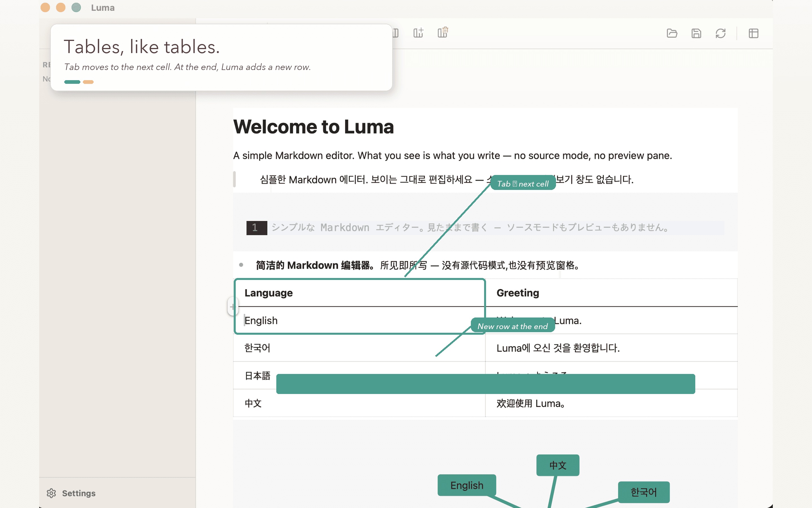
Task: Click the '欢迎使用 Luma。' cell
Action: click(x=611, y=403)
